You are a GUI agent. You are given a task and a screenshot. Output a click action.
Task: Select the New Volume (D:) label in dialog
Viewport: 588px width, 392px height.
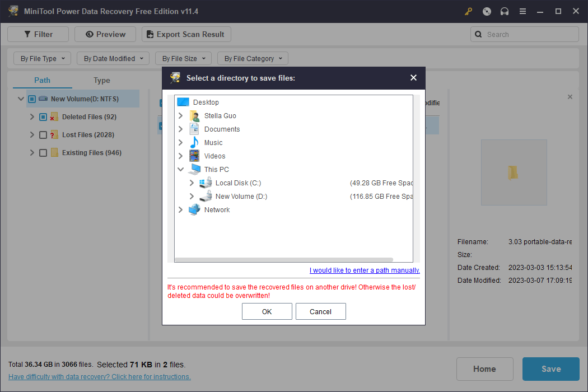click(x=241, y=197)
